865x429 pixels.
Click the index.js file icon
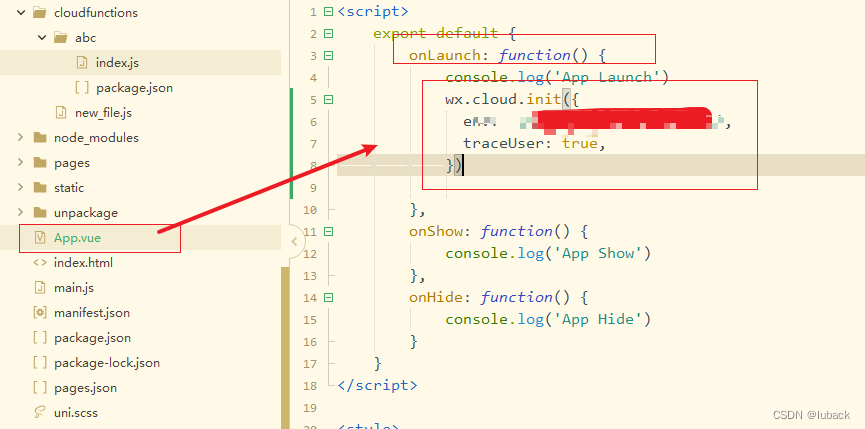click(x=81, y=63)
